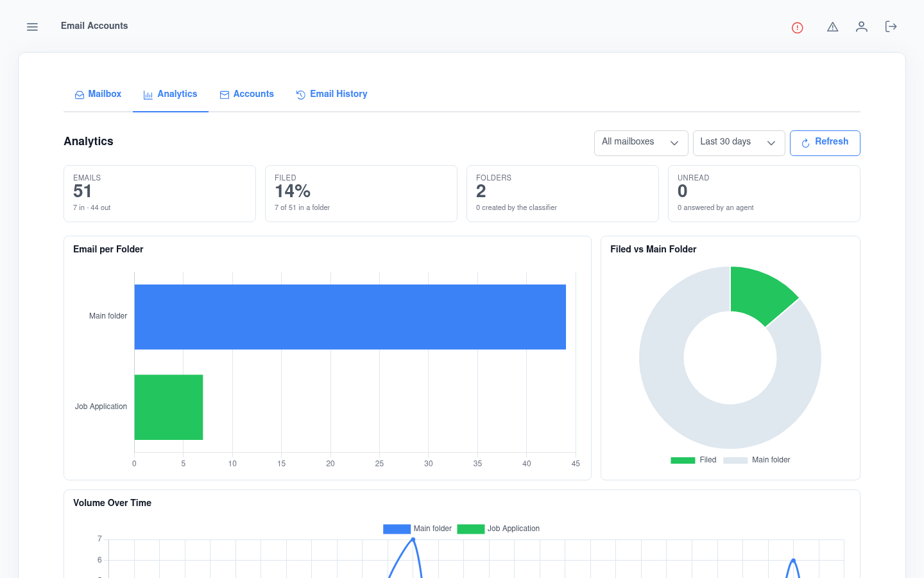Toggle the Main folder legend swatch in donut chart

click(735, 460)
